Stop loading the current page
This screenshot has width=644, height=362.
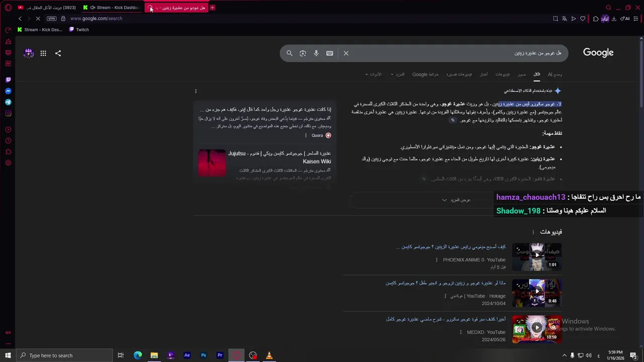pos(38,19)
